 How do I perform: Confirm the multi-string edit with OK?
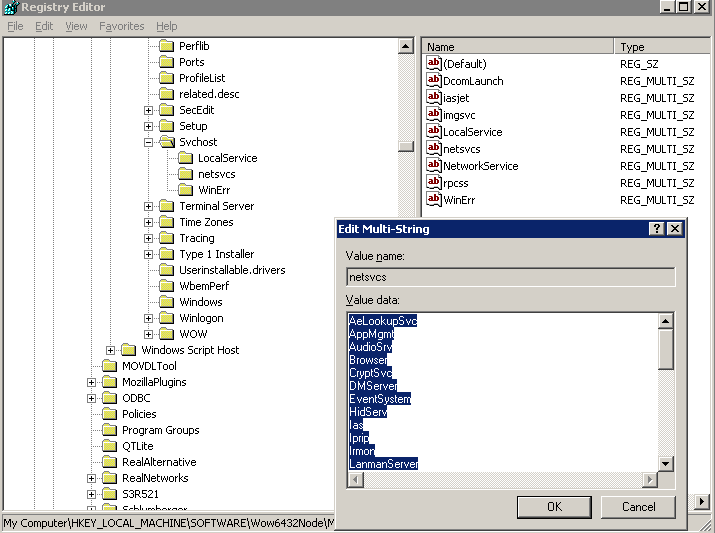point(554,507)
